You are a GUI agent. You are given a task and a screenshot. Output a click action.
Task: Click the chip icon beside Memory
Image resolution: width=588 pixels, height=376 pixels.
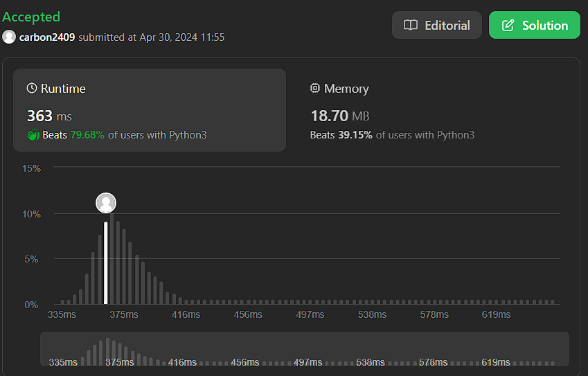(315, 89)
